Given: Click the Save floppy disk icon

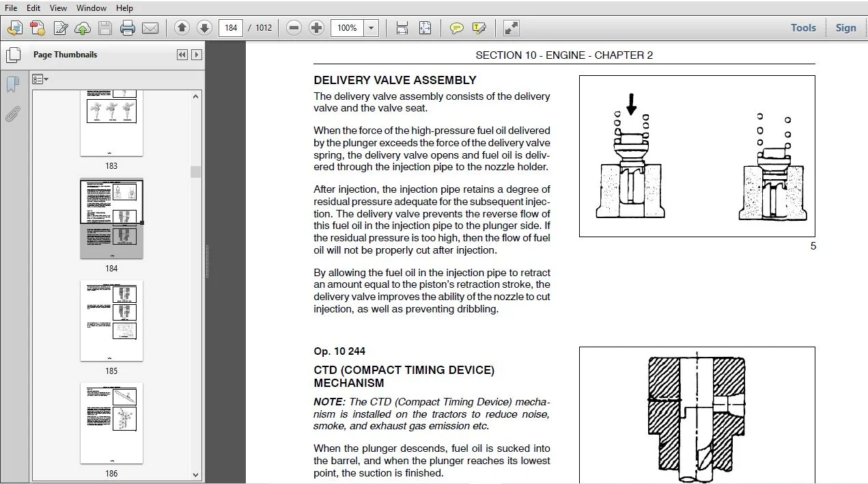Looking at the screenshot, I should point(104,28).
